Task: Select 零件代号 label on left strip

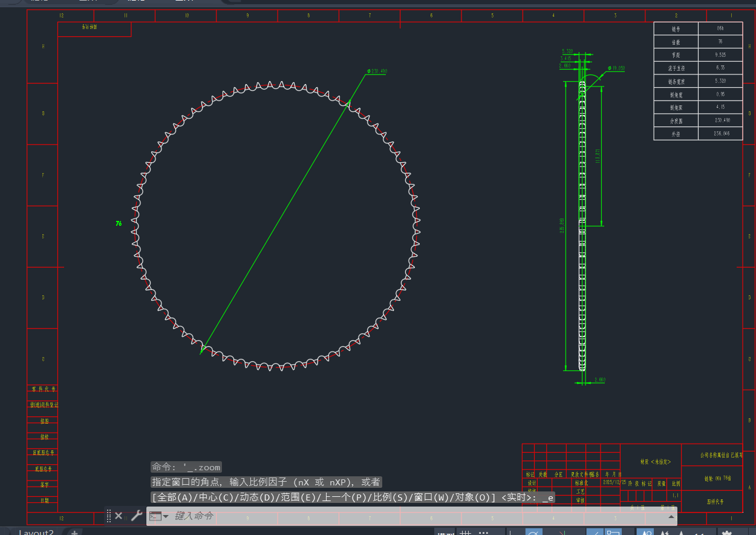Action: coord(44,389)
